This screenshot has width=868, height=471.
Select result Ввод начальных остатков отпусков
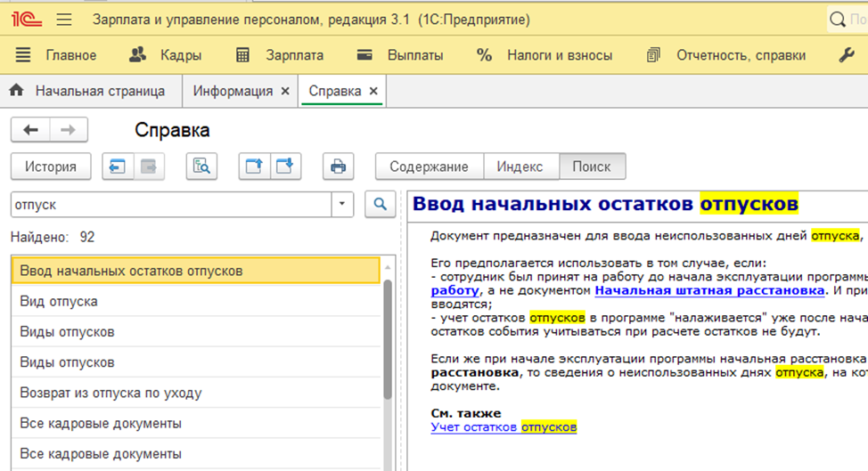(196, 271)
